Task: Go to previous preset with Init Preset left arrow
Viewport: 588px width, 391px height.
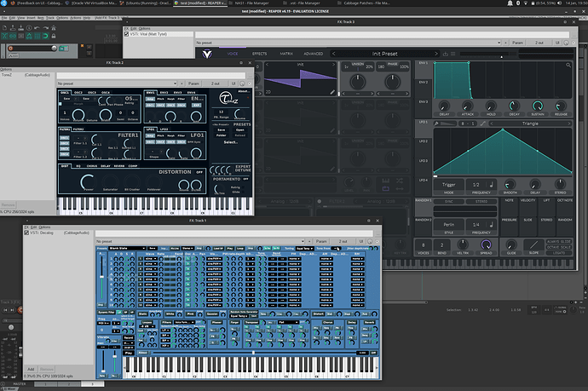Action: click(x=334, y=54)
